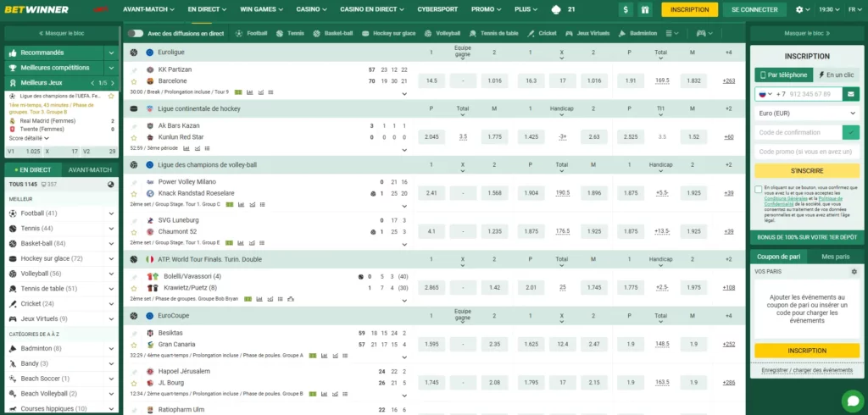868x415 pixels.
Task: Open the FR language dropdown
Action: click(x=854, y=9)
